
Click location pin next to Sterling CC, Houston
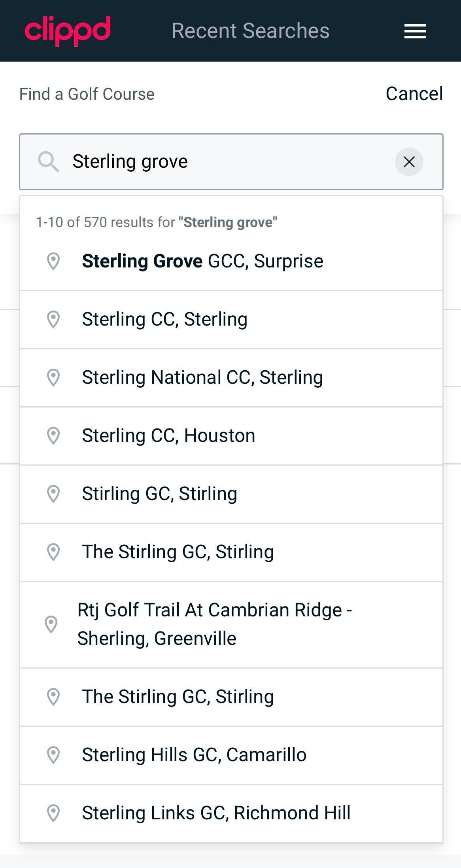(53, 436)
